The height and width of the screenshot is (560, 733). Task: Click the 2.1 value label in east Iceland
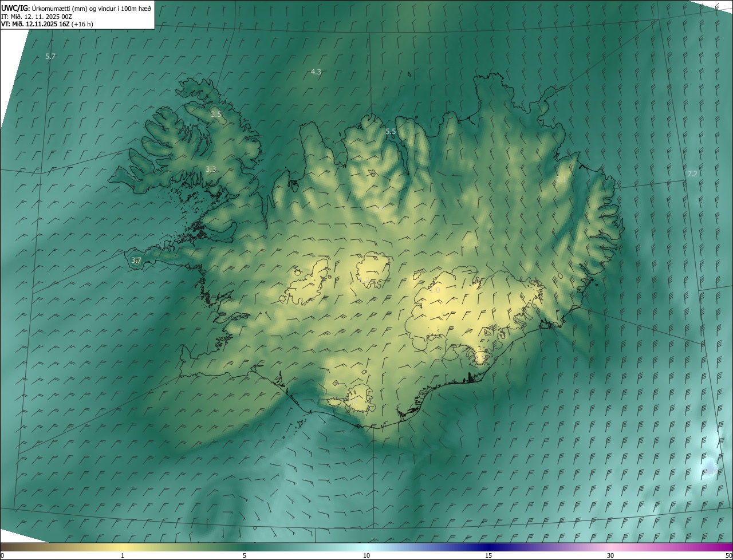(562, 179)
